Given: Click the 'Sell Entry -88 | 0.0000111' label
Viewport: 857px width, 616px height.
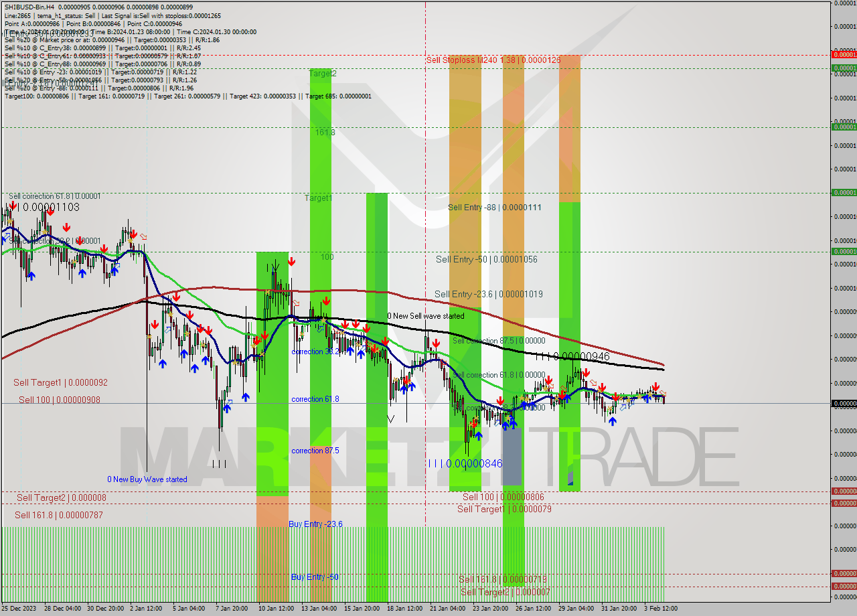Looking at the screenshot, I should coord(495,208).
